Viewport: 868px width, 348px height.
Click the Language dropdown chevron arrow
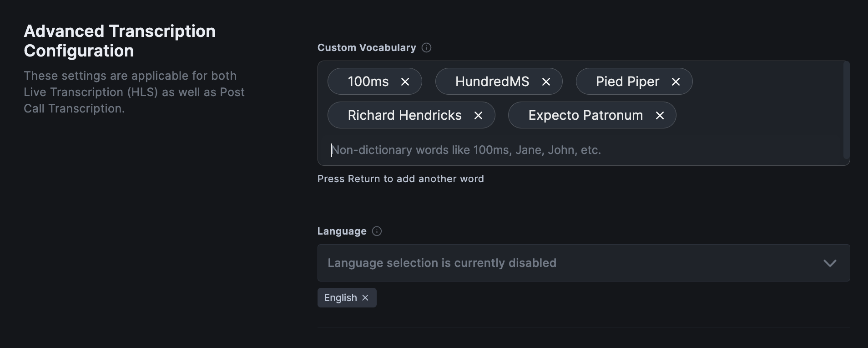pyautogui.click(x=830, y=263)
